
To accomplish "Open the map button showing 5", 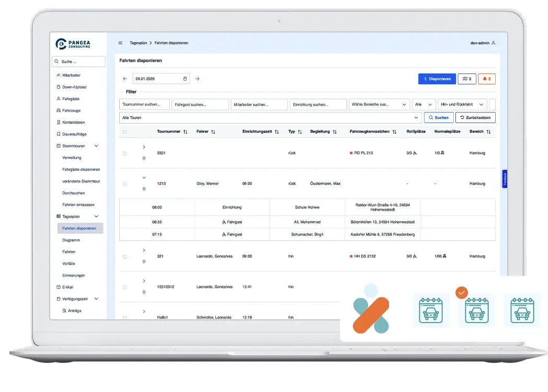I will [x=466, y=79].
